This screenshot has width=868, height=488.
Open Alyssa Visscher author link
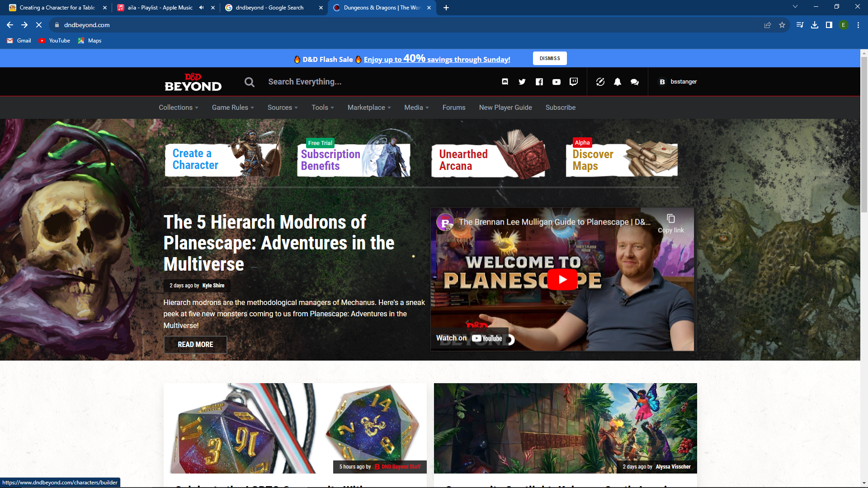[x=673, y=467]
